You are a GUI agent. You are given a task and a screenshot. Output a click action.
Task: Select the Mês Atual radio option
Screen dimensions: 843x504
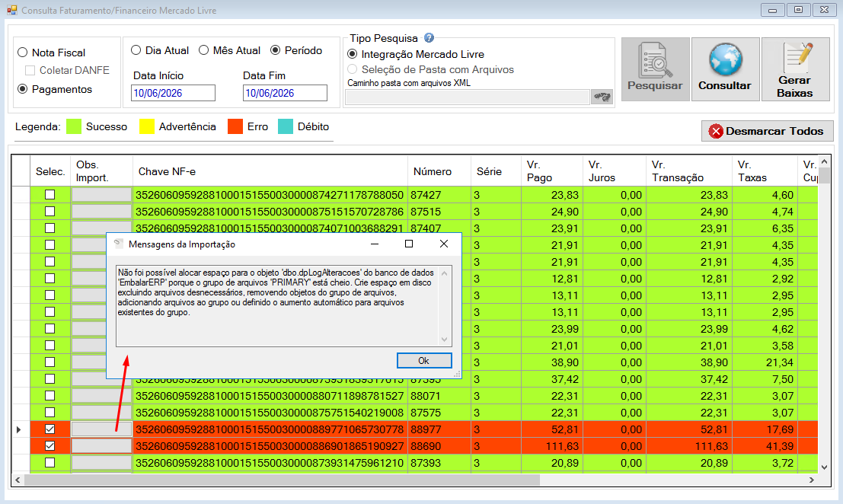(204, 50)
